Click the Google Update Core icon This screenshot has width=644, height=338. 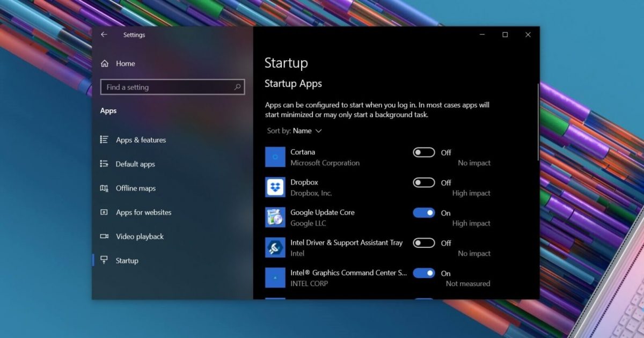pos(275,217)
